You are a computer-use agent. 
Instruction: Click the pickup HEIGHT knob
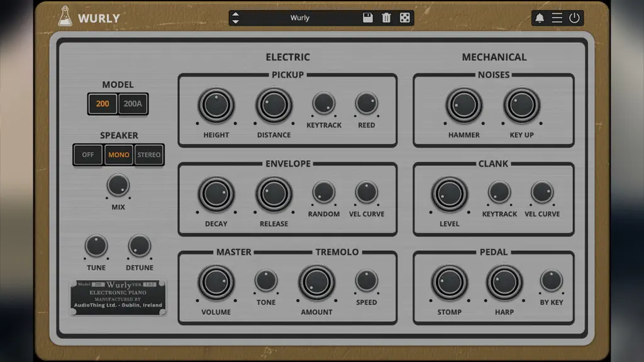coord(216,105)
